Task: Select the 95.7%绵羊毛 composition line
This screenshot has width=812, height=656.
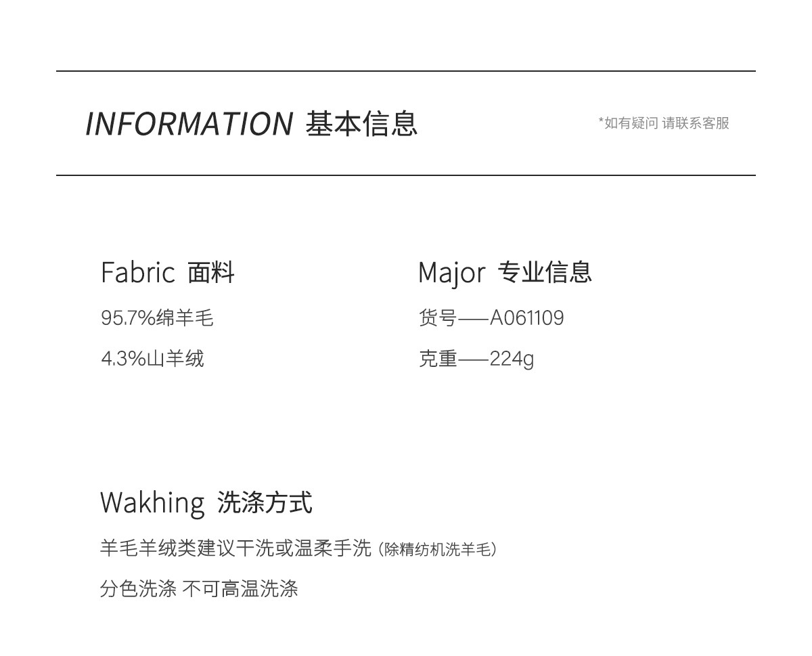Action: (157, 318)
